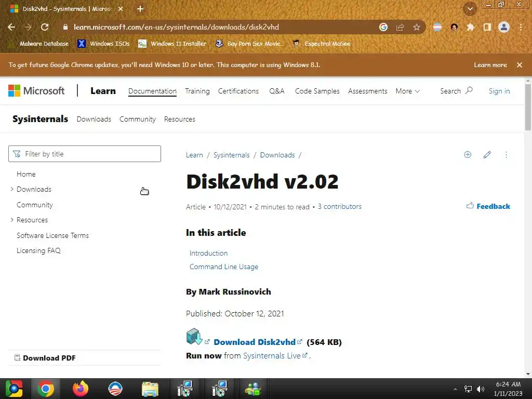The height and width of the screenshot is (399, 532).
Task: Show hidden tray icons arrow
Action: [x=455, y=389]
